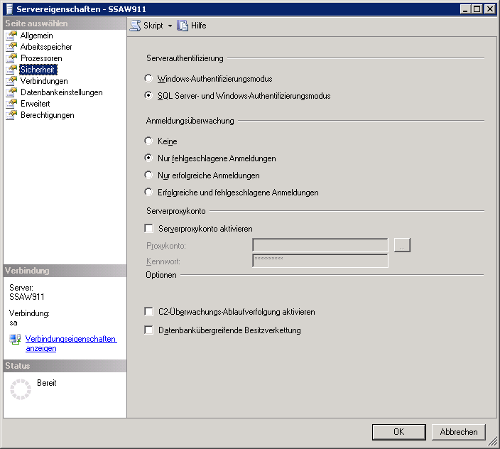Image resolution: width=500 pixels, height=449 pixels.
Task: Select the Sicherheit page label
Action: tap(38, 69)
